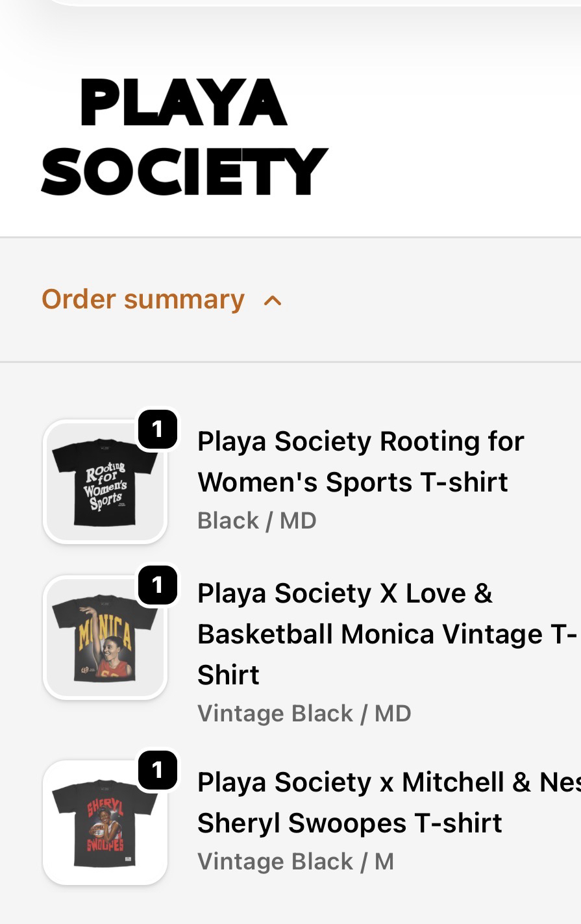
Task: Click the red SHERYL lettering on the shirt
Action: pos(104,808)
